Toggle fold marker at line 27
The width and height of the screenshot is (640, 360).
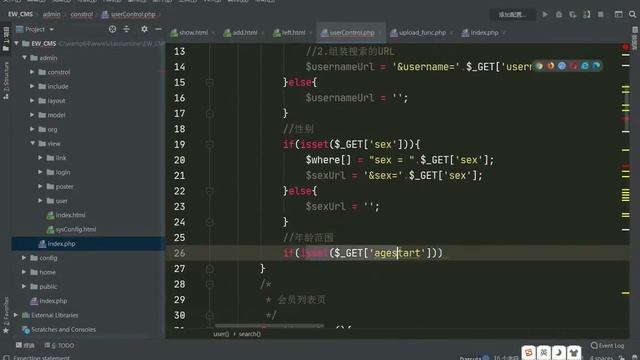point(209,269)
